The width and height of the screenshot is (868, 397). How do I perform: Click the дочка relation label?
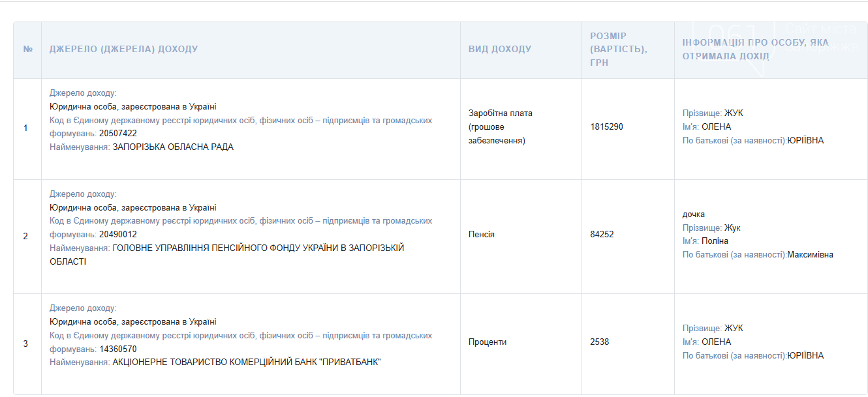click(x=693, y=214)
